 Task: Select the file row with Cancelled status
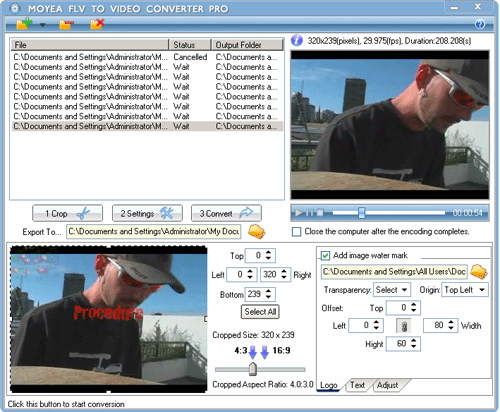pos(147,57)
